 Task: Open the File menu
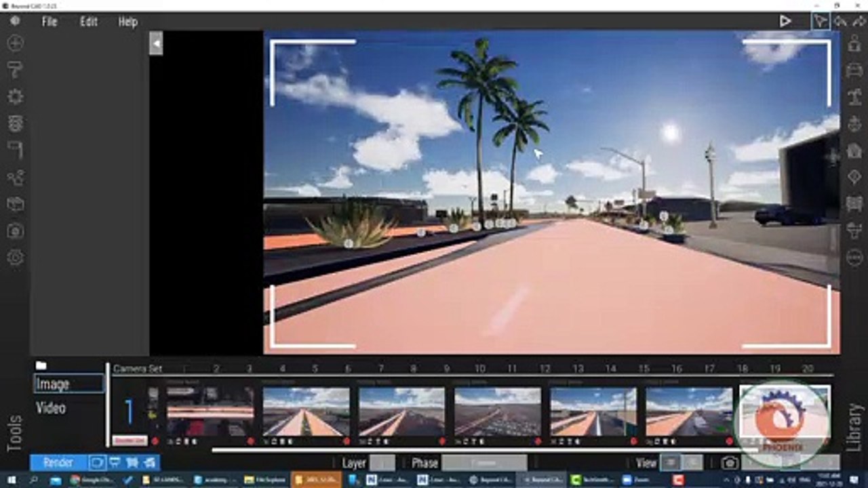[50, 22]
